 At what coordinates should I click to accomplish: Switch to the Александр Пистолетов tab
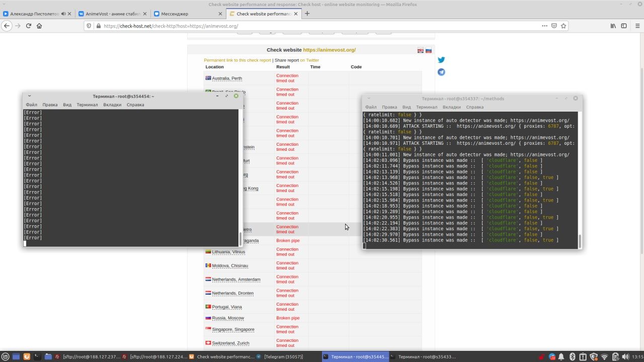tap(37, 14)
